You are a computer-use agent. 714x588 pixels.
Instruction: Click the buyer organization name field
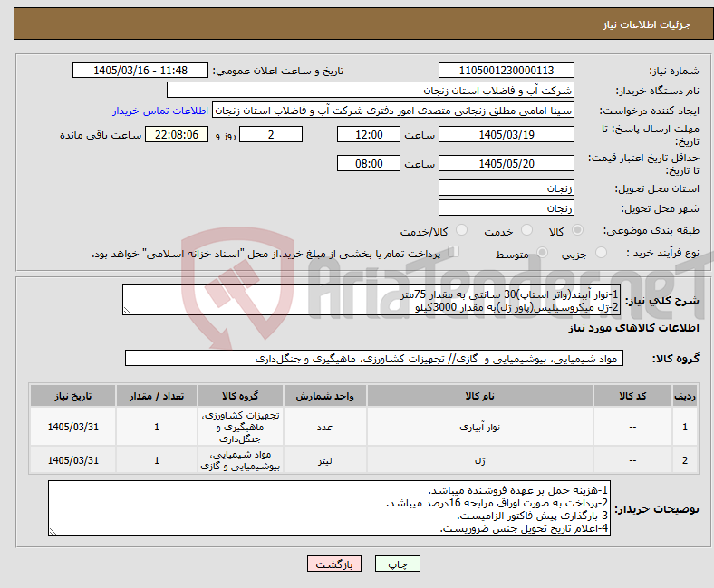[x=371, y=91]
